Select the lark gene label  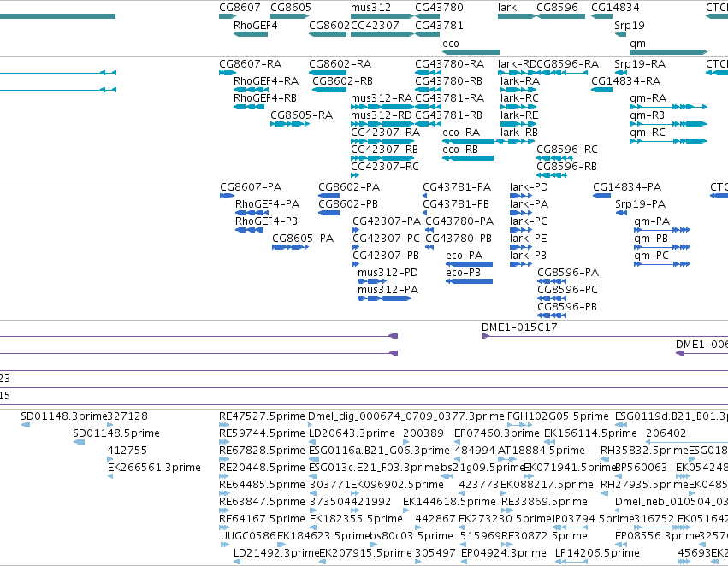(507, 8)
